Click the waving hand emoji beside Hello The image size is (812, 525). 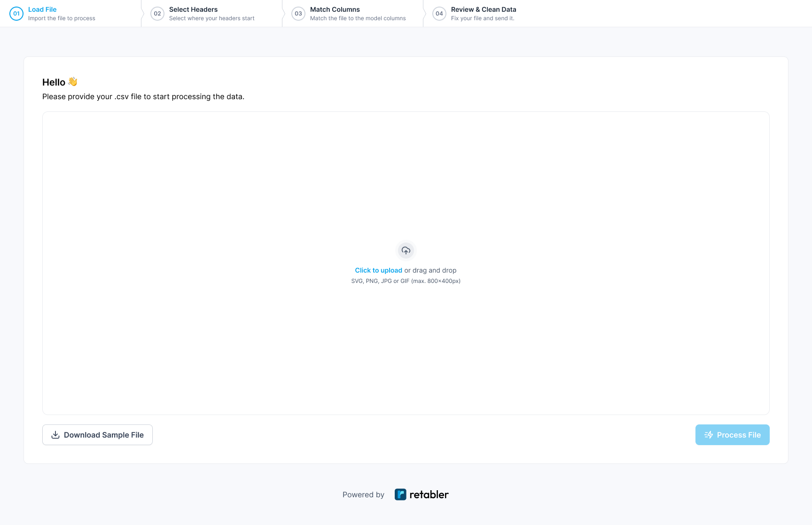click(x=73, y=82)
